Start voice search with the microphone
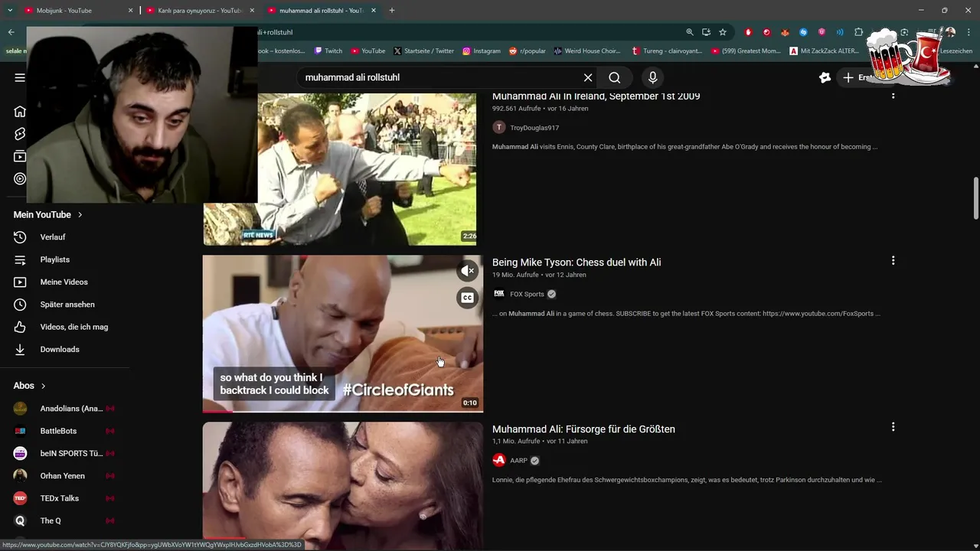 point(652,77)
